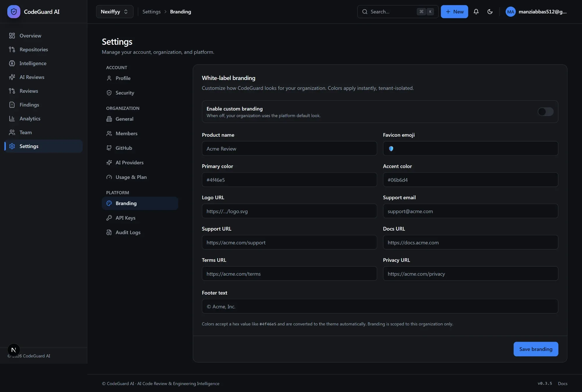
Task: Click the White-label branding heading
Action: 228,78
